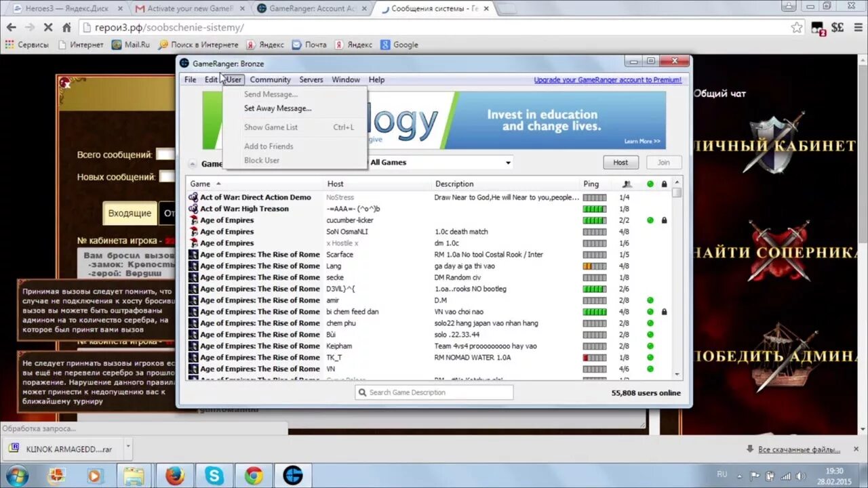Screen dimensions: 868x488
Task: Go to the browser home page
Action: (x=66, y=27)
